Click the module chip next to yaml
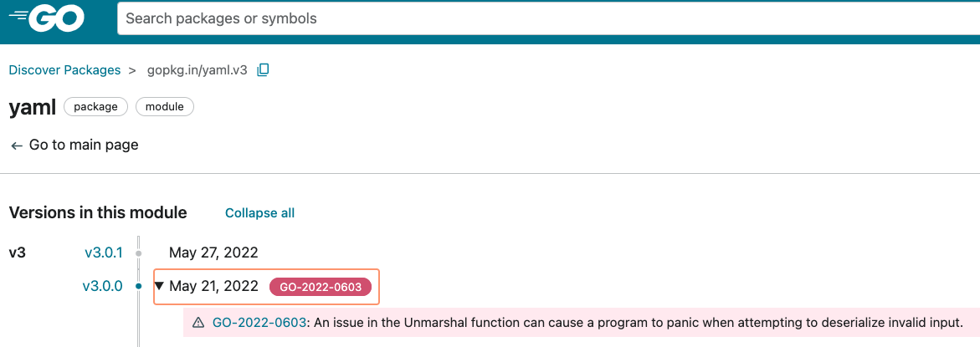This screenshot has height=347, width=980. (165, 107)
